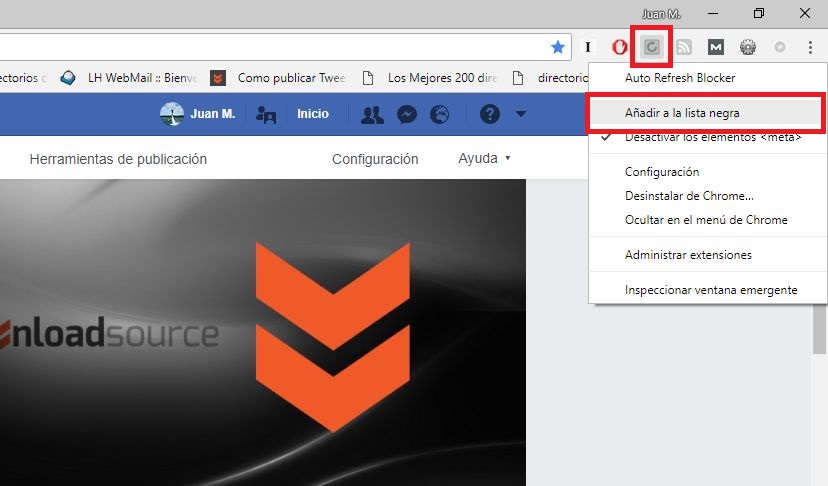This screenshot has width=828, height=486.
Task: Toggle 'Desactivar los elementos <meta>' option
Action: click(x=708, y=137)
